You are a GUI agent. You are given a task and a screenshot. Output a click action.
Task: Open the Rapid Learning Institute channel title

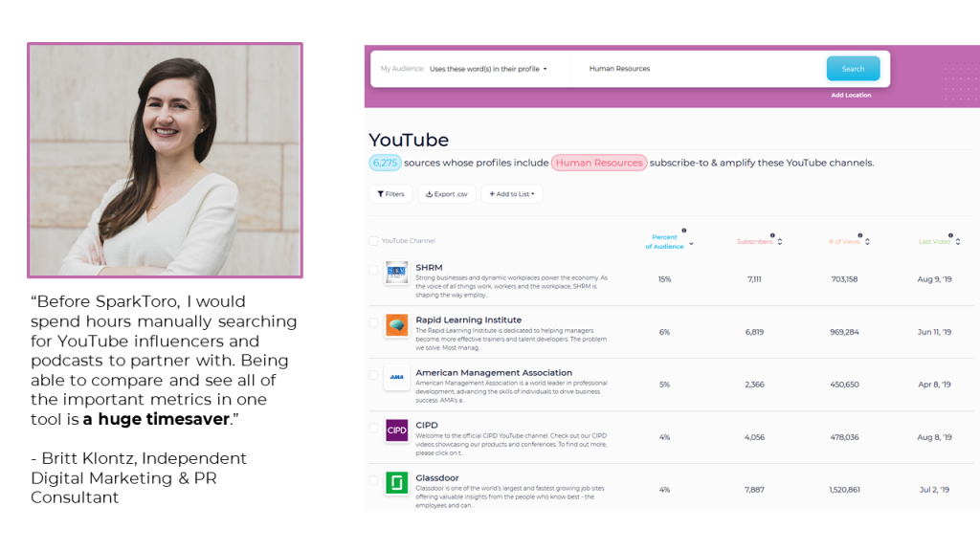[469, 320]
